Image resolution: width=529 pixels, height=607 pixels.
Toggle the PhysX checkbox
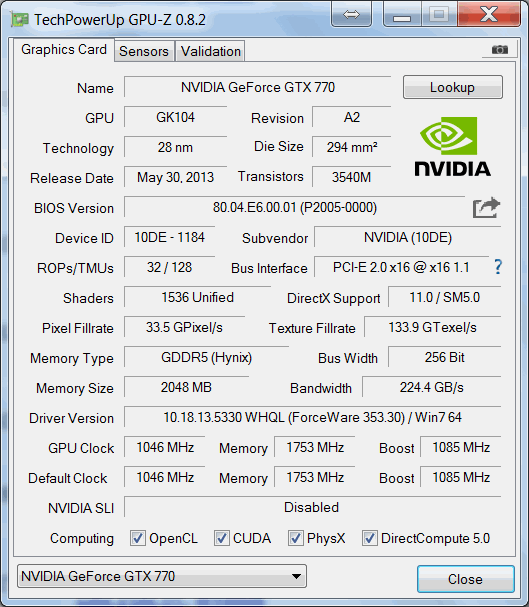[x=295, y=538]
